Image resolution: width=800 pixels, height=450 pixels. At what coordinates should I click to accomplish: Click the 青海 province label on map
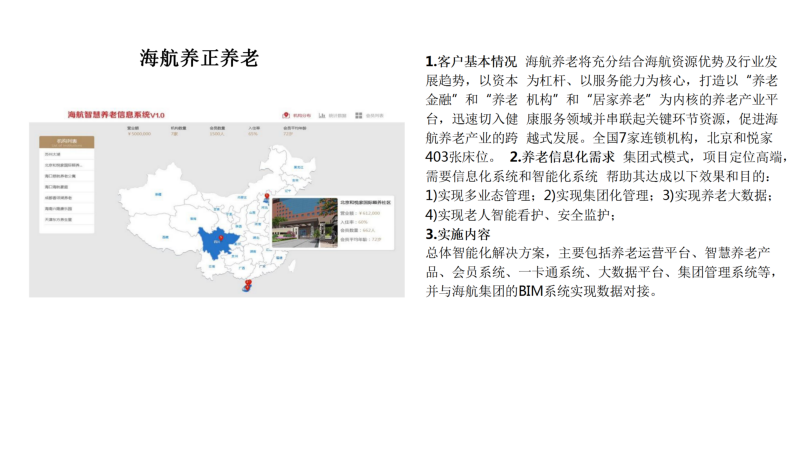point(193,218)
